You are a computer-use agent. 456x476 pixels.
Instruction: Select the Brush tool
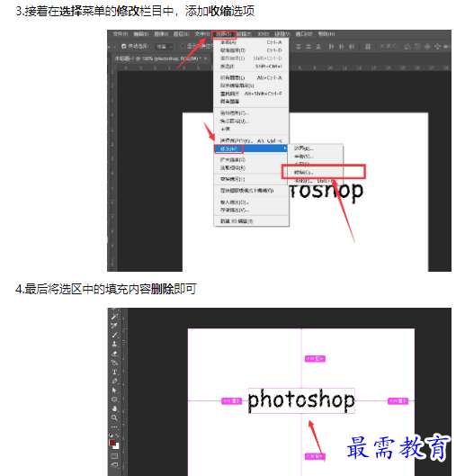pyautogui.click(x=115, y=335)
